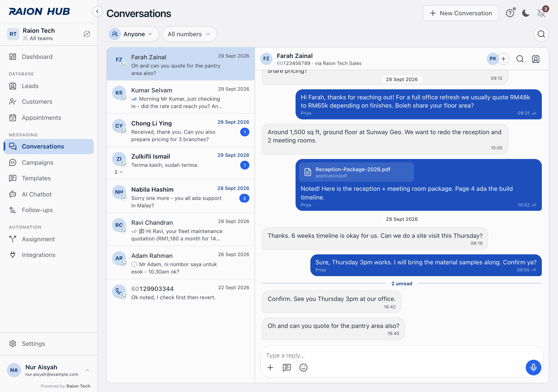Toggle dark mode with the moon icon
This screenshot has width=558, height=392.
tap(526, 13)
